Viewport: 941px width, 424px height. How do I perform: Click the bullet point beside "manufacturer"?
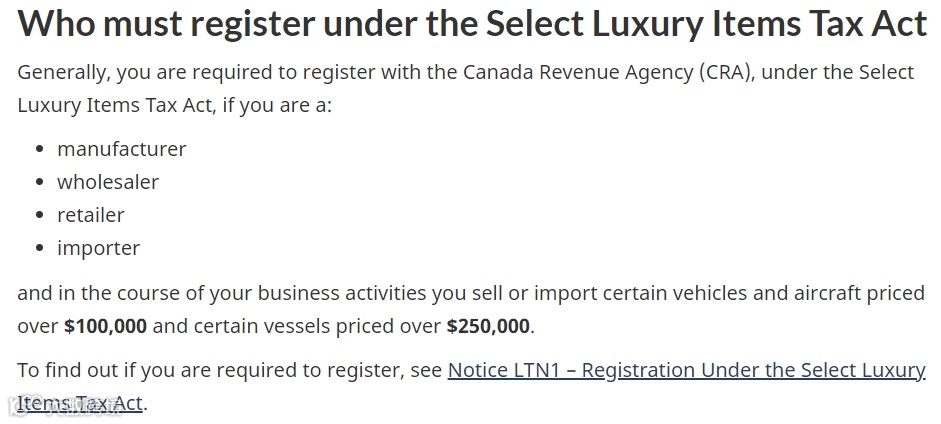(39, 150)
